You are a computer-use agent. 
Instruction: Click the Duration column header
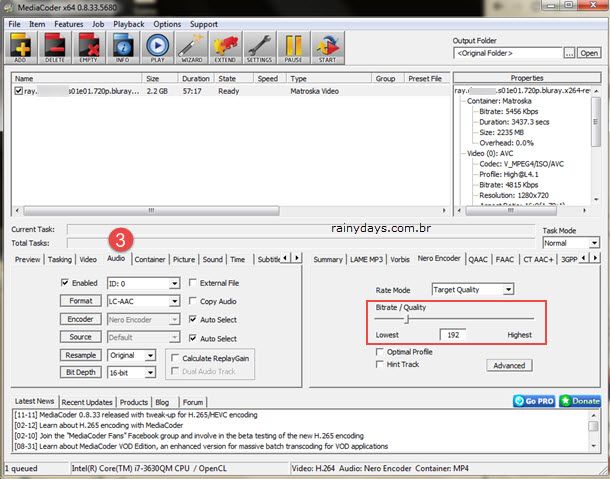196,79
